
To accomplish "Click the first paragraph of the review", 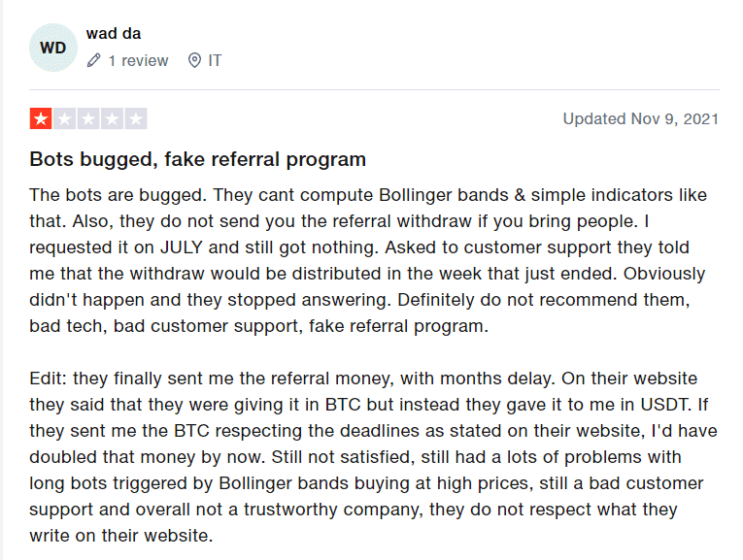I will pos(368,260).
